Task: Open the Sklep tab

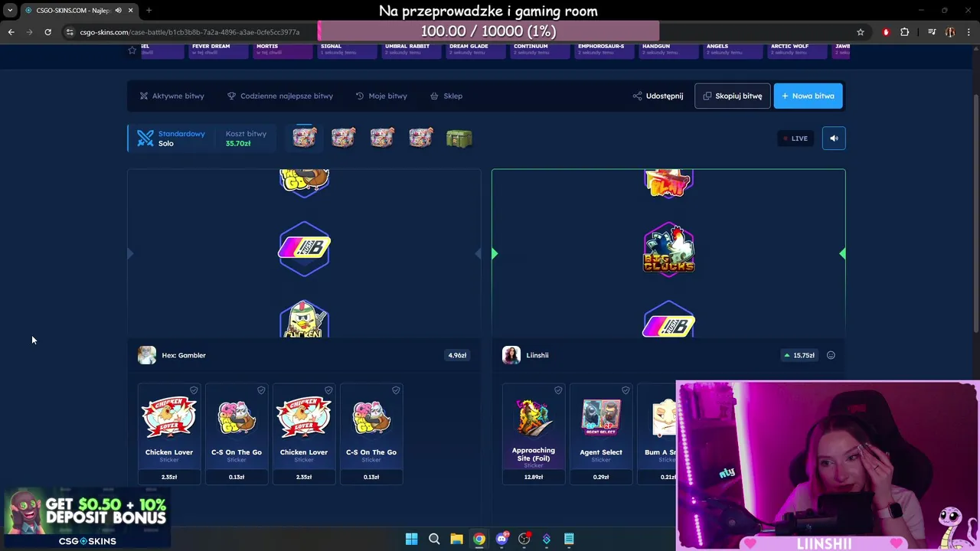Action: point(446,96)
